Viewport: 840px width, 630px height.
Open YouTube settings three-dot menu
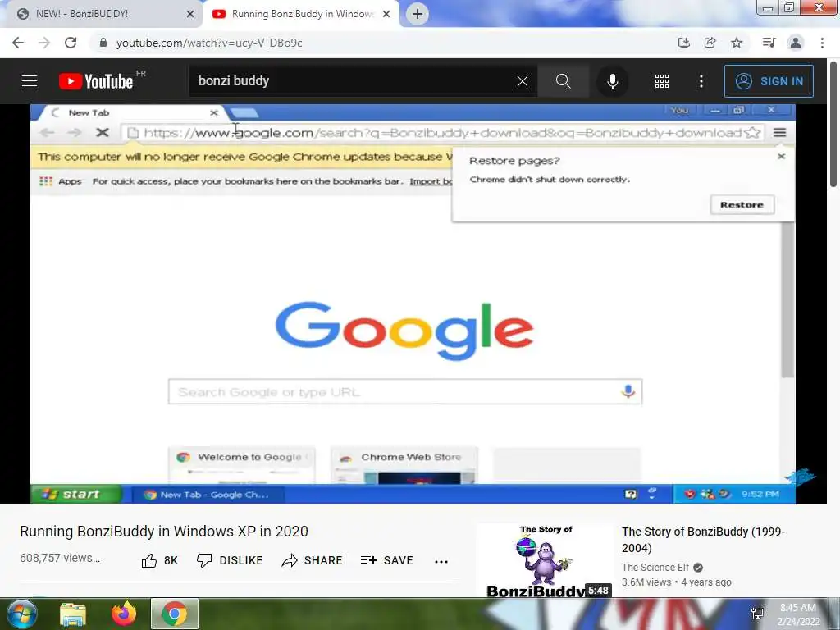(x=701, y=81)
